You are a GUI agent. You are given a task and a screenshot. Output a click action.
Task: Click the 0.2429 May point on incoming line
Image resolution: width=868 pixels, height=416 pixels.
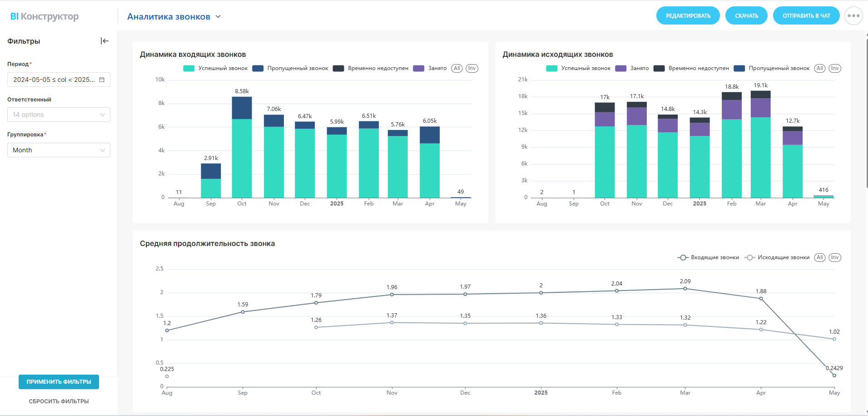pyautogui.click(x=834, y=376)
